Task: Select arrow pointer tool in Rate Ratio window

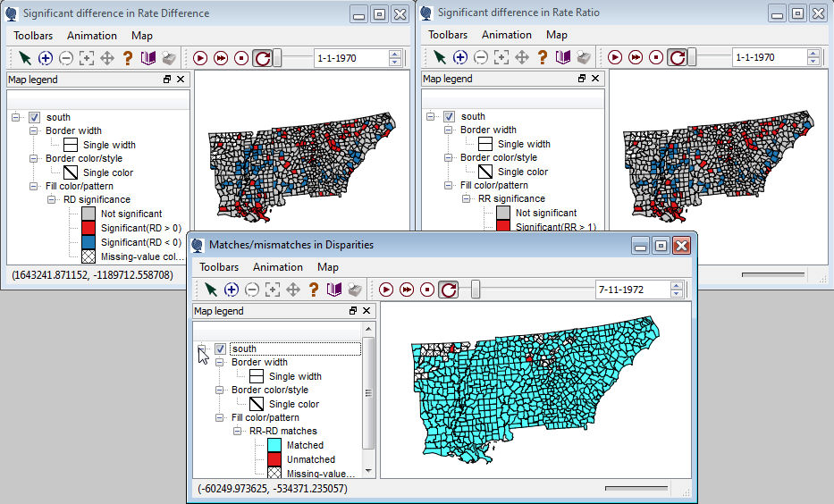Action: coord(439,57)
